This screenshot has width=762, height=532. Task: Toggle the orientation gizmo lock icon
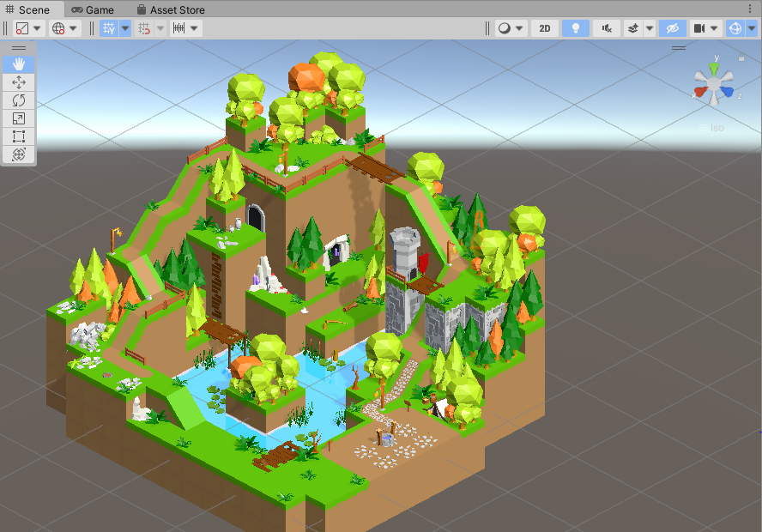741,58
